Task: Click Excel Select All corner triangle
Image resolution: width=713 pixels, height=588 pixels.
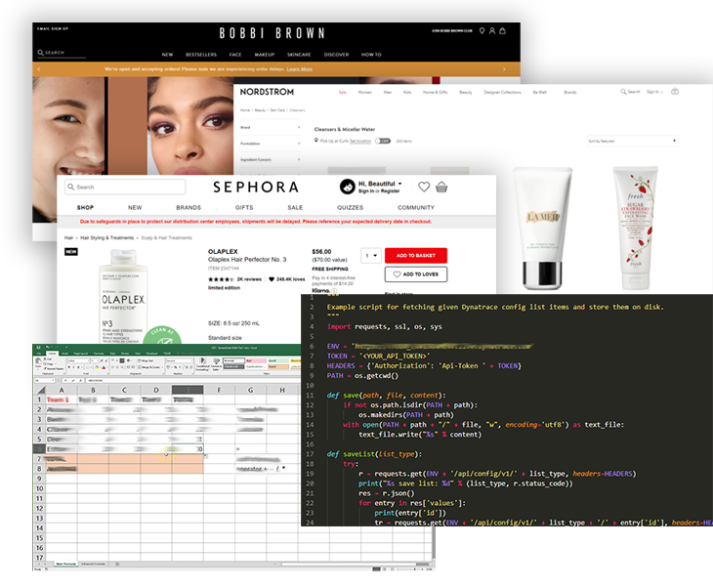Action: pos(41,390)
